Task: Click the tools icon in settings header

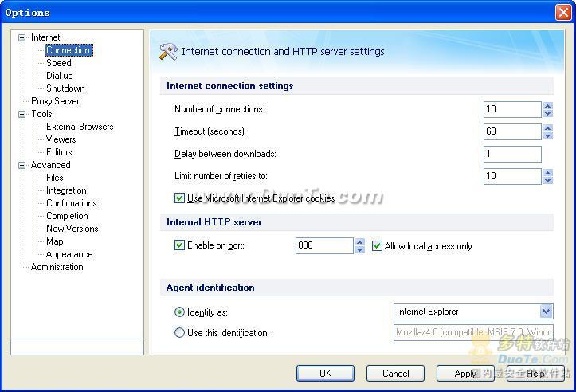Action: tap(169, 52)
